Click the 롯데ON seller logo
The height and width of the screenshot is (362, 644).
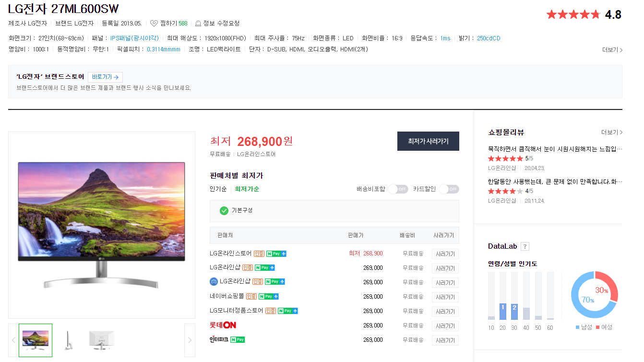(x=223, y=325)
